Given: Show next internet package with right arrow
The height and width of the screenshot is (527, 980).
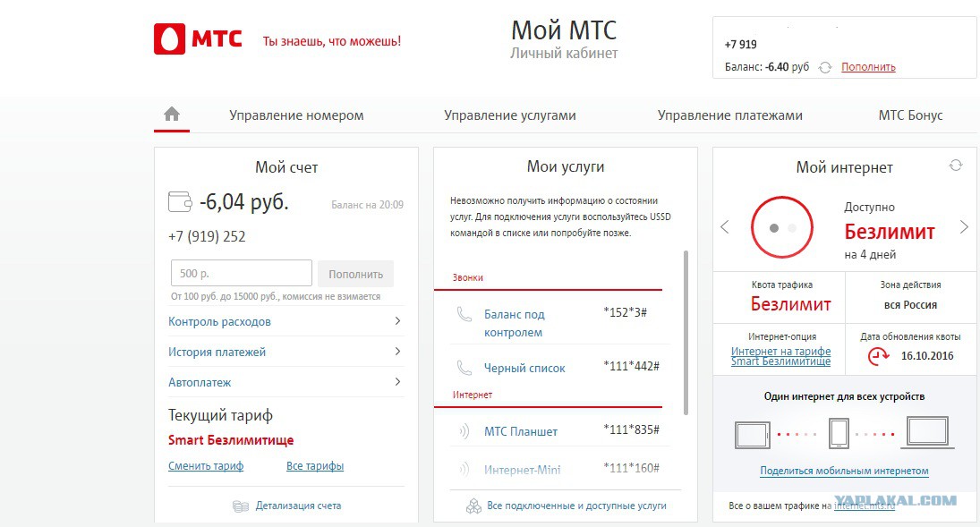Looking at the screenshot, I should point(964,227).
